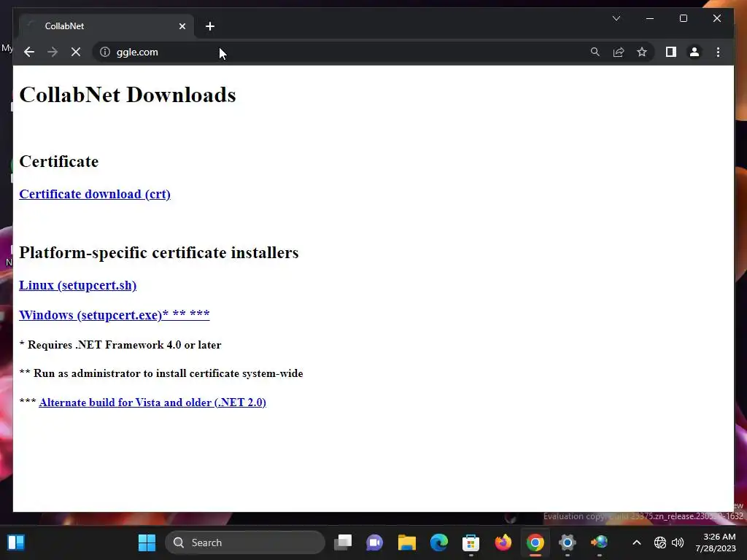Viewport: 747px width, 560px height.
Task: Close the Chrome window
Action: (716, 18)
